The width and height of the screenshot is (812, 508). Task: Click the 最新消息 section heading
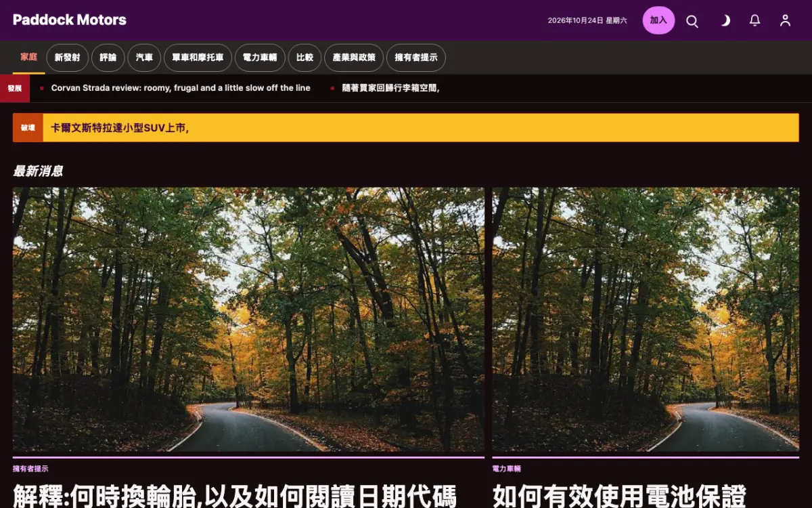[38, 171]
